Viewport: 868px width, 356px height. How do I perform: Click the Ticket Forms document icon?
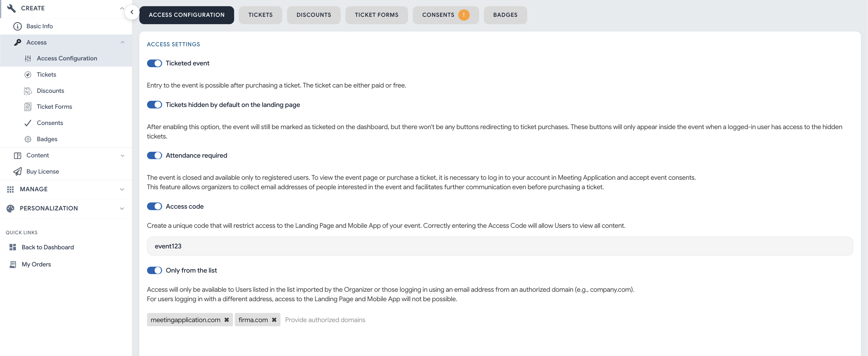[x=28, y=107]
